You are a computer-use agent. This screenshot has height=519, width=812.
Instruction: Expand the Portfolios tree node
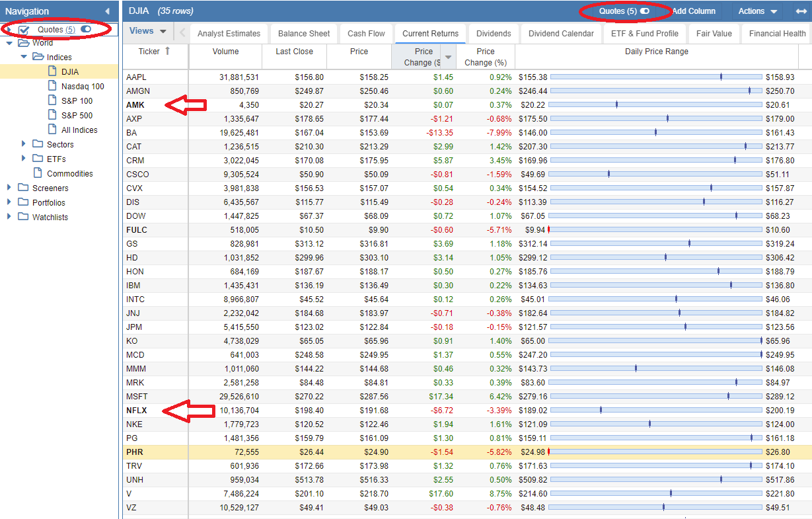(9, 202)
